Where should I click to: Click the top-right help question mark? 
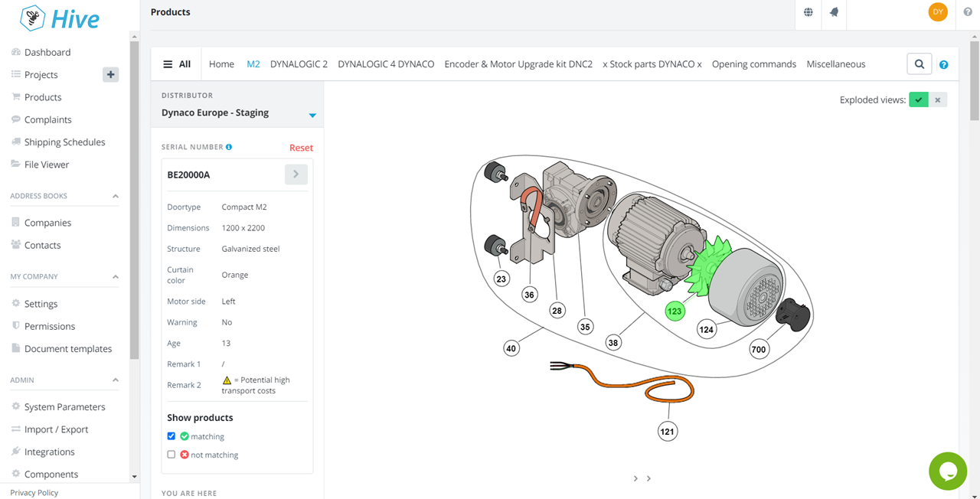(x=968, y=12)
